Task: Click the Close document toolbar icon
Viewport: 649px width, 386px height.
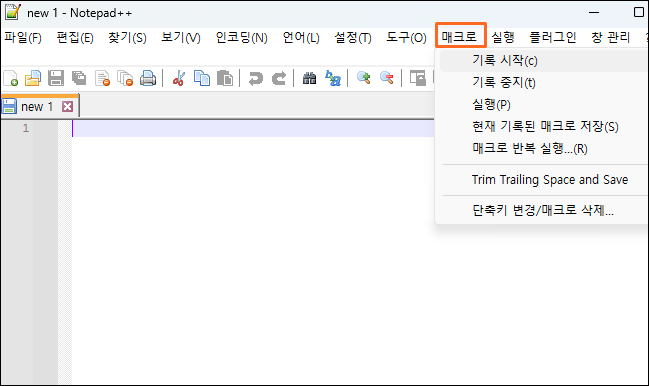Action: (x=102, y=78)
